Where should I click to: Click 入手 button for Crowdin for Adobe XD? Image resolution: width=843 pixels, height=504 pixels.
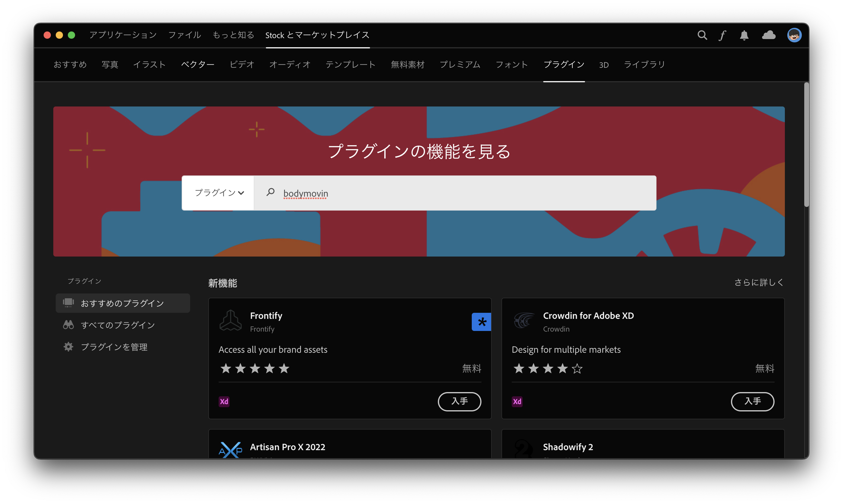click(x=752, y=401)
